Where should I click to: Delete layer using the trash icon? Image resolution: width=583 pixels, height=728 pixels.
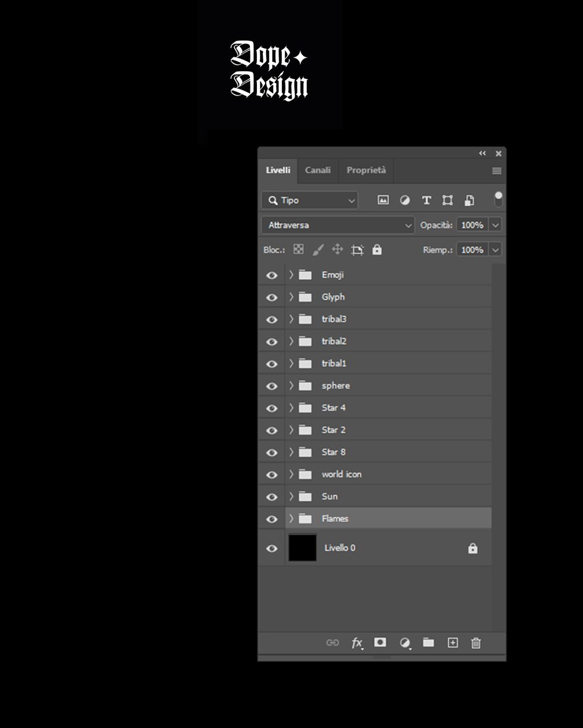click(x=476, y=643)
